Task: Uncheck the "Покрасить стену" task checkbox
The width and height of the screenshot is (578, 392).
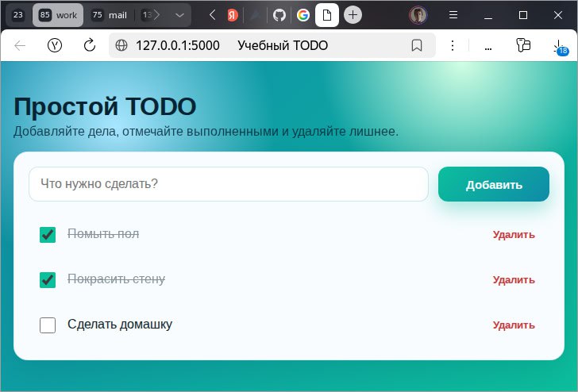Action: coord(48,280)
